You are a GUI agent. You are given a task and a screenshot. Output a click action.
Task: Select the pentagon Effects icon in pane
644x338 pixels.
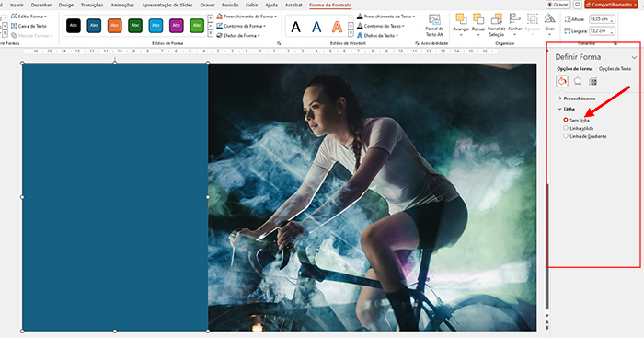(x=578, y=81)
